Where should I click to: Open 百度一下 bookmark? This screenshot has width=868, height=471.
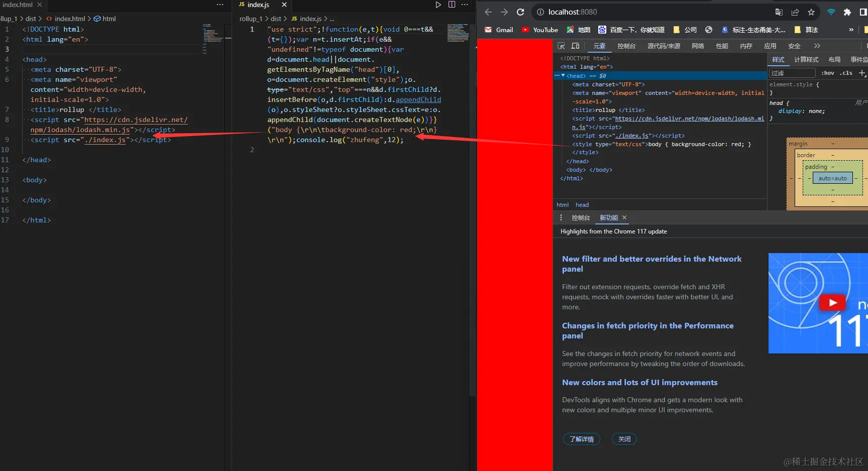(x=631, y=30)
